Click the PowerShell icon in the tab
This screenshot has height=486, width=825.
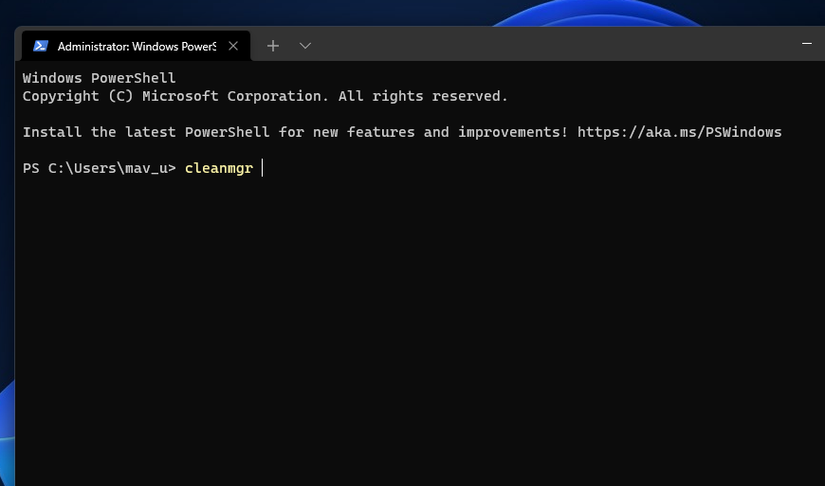[x=41, y=46]
